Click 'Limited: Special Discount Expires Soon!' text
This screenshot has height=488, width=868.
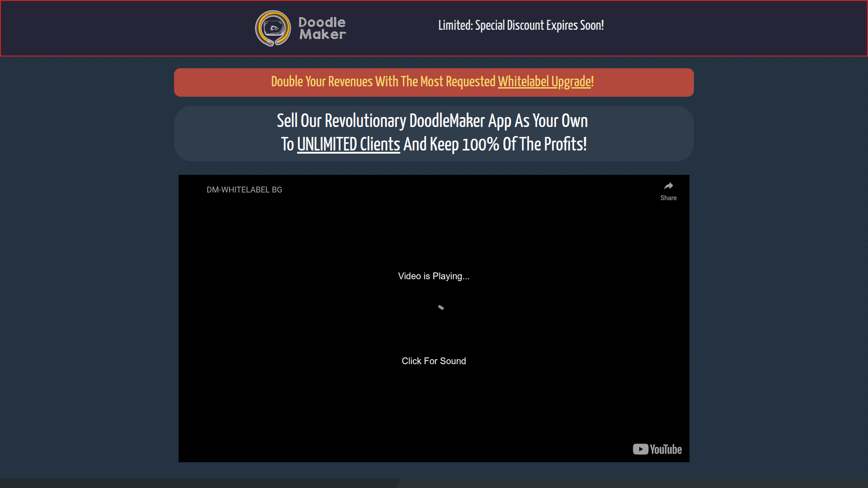tap(521, 25)
